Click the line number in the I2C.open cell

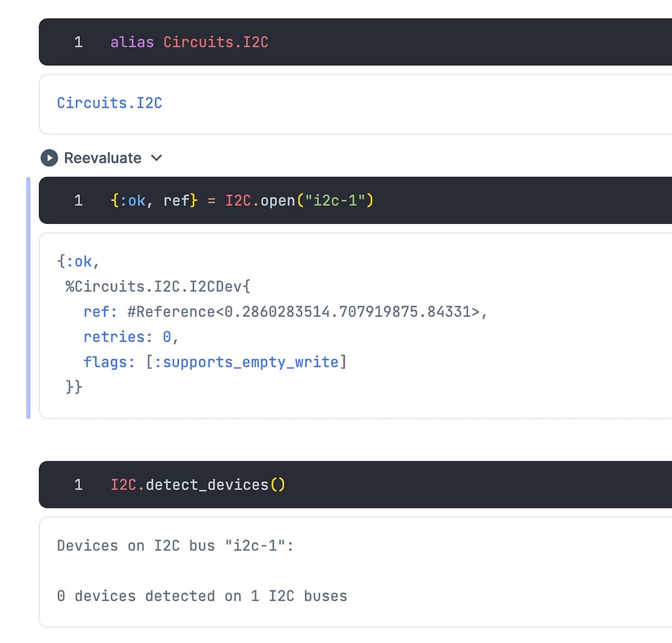tap(78, 200)
